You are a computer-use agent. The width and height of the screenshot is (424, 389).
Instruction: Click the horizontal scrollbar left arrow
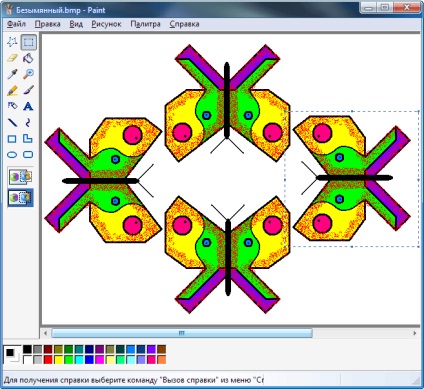[46, 333]
